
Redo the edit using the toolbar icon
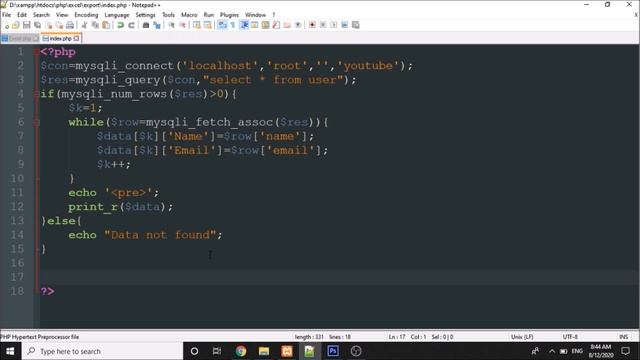coord(131,25)
